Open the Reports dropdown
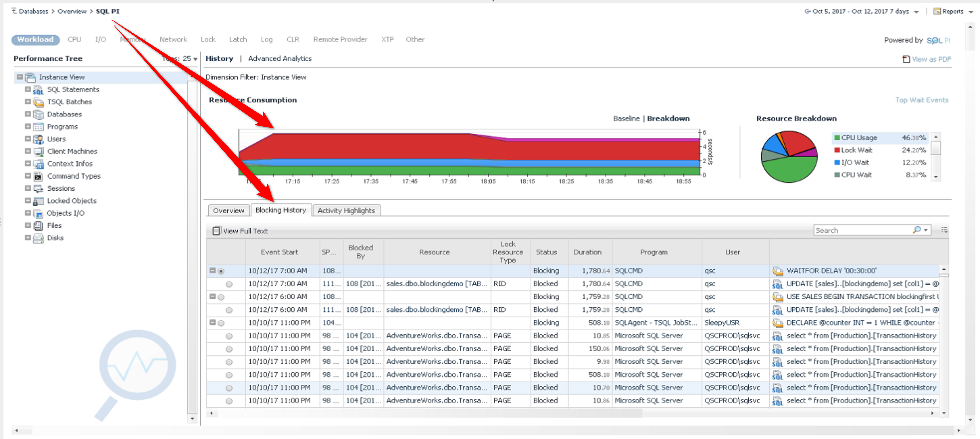Screen dimensions: 980x439 pos(953,11)
